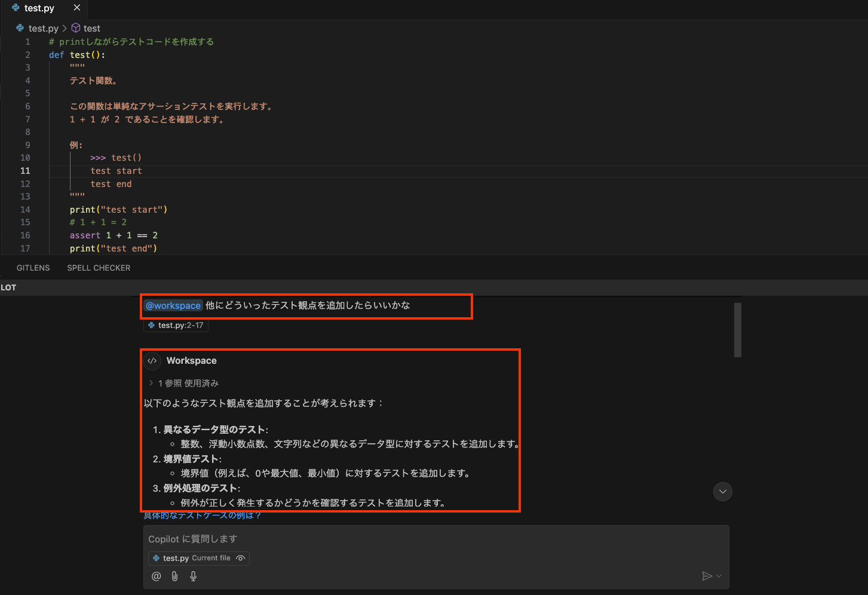Click the '@workspace' mention chip in the prompt
The image size is (868, 595).
click(x=173, y=305)
